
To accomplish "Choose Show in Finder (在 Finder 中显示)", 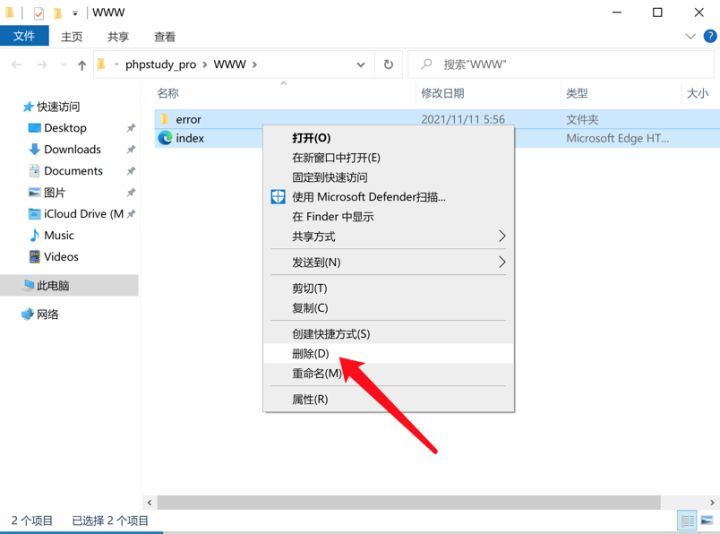I will (388, 217).
